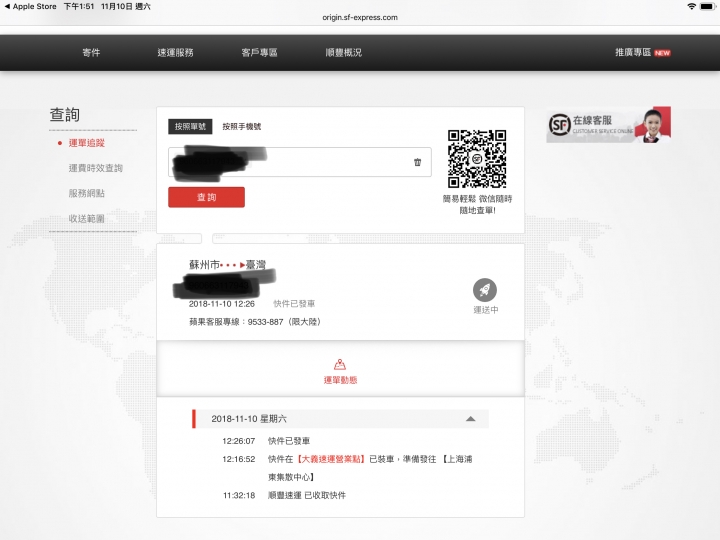Tap the Wi-Fi status icon
This screenshot has height=540, width=720.
[691, 6]
